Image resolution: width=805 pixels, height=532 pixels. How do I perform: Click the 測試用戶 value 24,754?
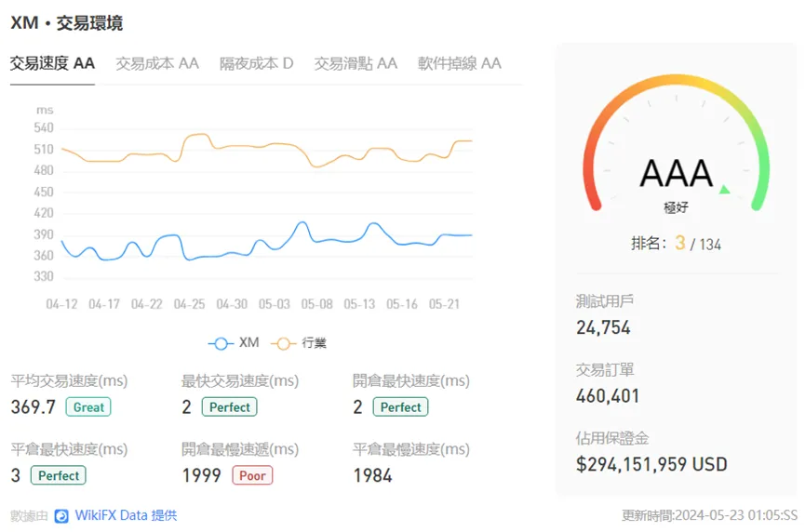pos(603,327)
